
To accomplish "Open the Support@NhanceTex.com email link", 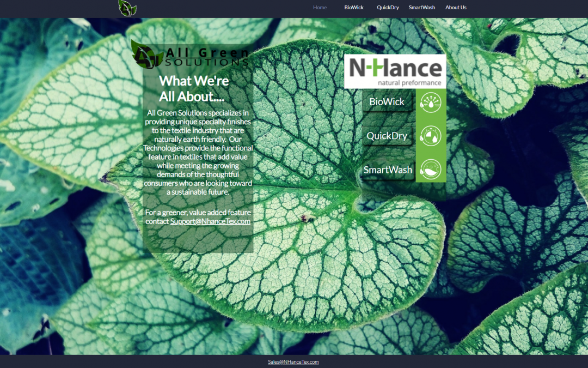I will point(210,221).
